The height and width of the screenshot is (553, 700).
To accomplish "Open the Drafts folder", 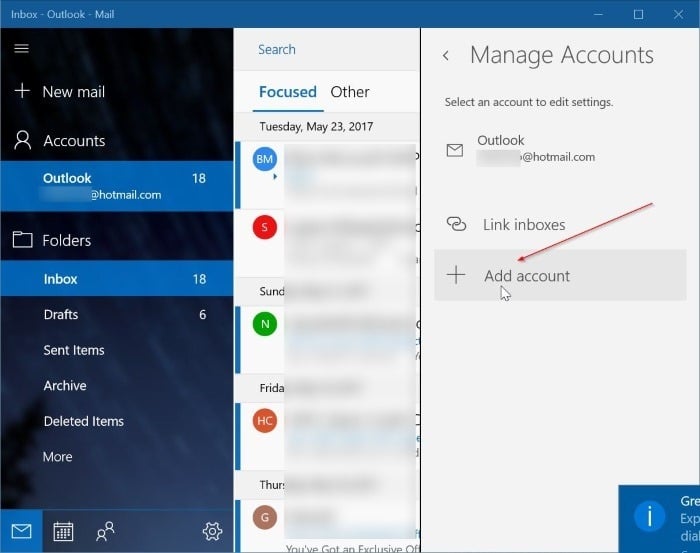I will click(61, 315).
